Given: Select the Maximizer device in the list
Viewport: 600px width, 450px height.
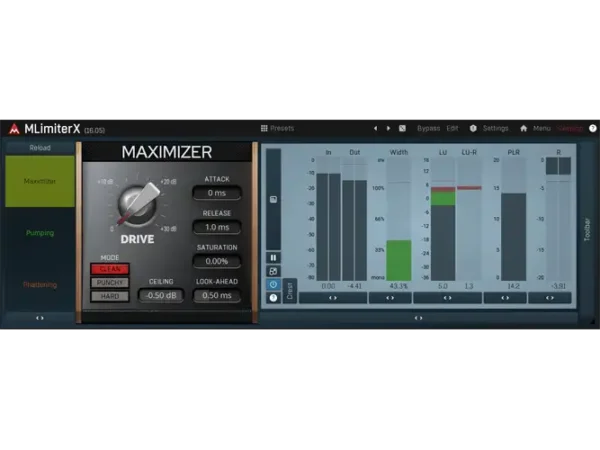Looking at the screenshot, I should coord(40,181).
